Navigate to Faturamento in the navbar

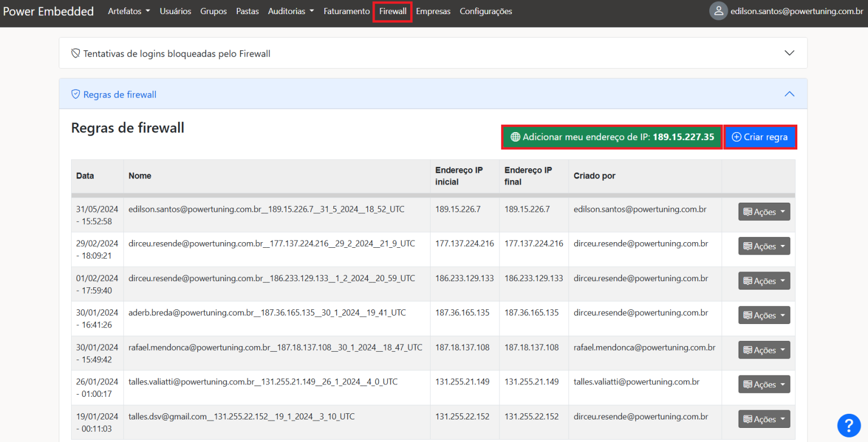tap(346, 11)
